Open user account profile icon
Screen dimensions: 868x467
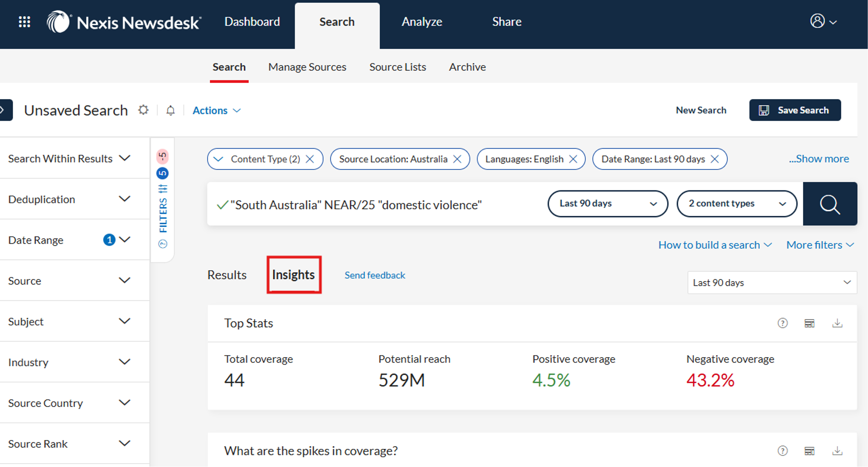[817, 21]
